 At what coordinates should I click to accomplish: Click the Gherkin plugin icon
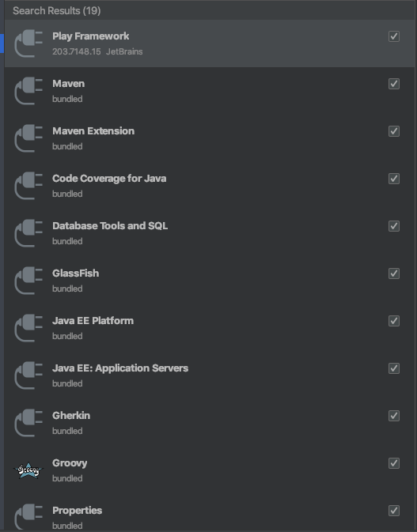coord(28,423)
